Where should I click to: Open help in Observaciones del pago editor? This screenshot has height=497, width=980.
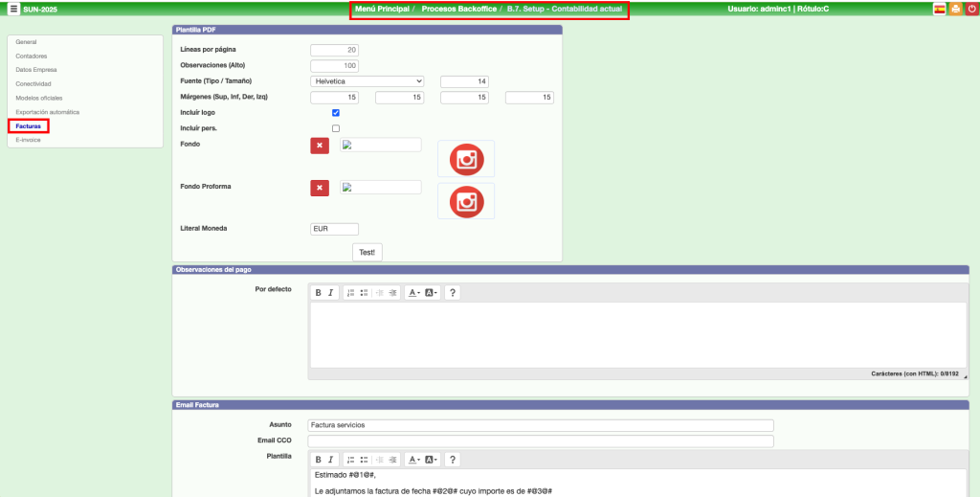(453, 293)
